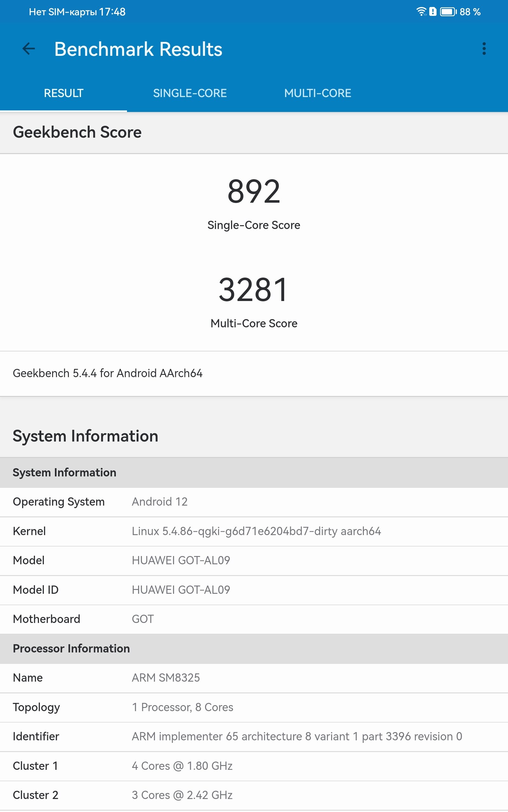Screen dimensions: 508x812
Task: Select the processor Name row label
Action: click(28, 678)
